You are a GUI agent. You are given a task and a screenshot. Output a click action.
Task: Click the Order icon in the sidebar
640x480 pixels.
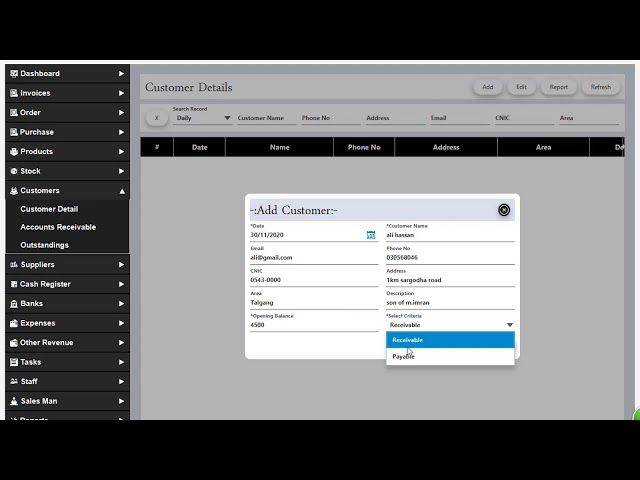pos(14,113)
